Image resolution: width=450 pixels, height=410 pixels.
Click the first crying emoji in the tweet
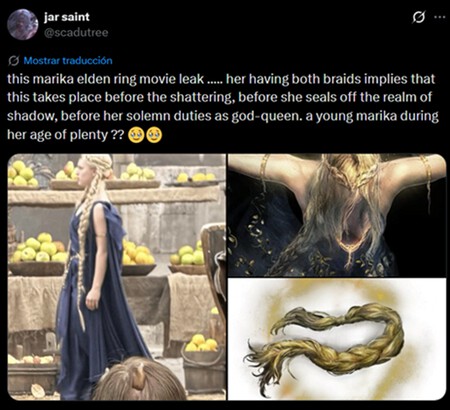136,135
